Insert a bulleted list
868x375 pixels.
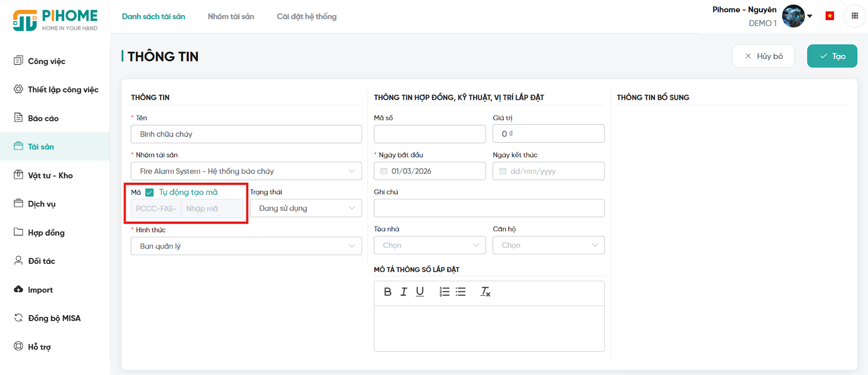tap(461, 292)
